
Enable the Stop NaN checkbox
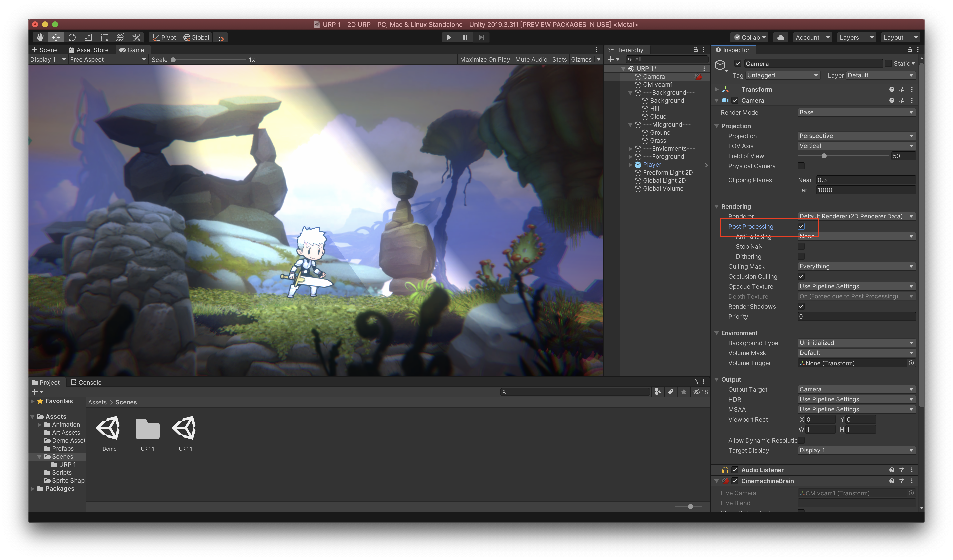(x=801, y=246)
